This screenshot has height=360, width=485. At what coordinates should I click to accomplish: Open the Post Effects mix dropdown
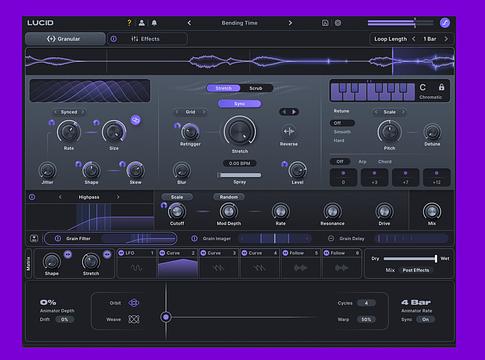tap(416, 270)
